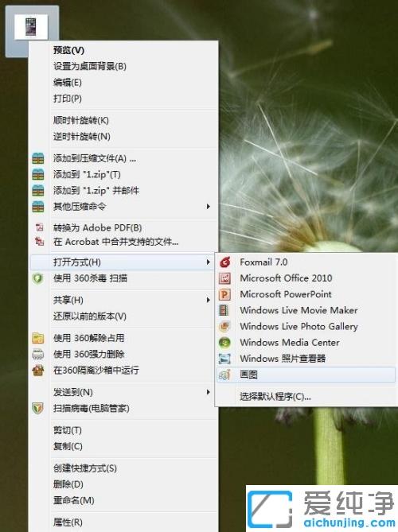
Task: Select the phone image file thumbnail on desktop
Action: coord(31,27)
